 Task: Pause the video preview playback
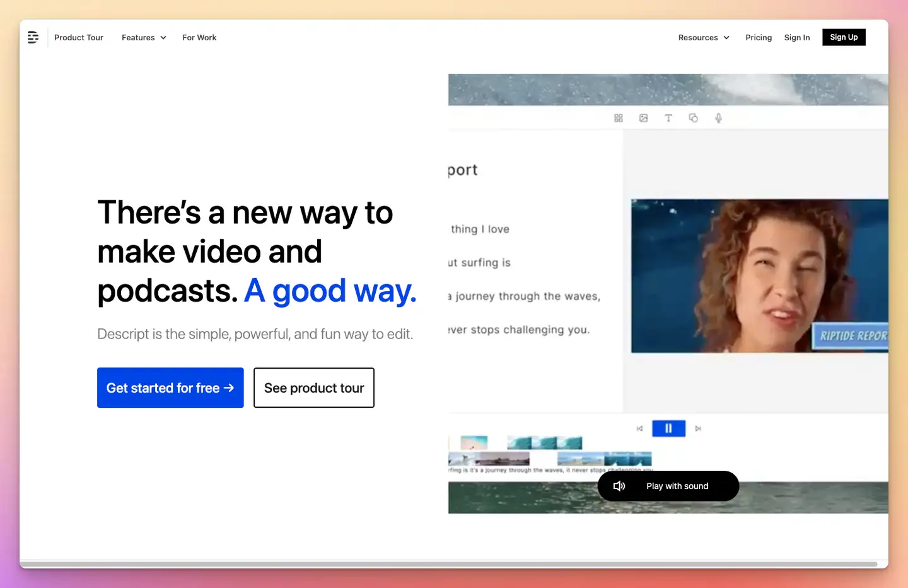tap(668, 429)
